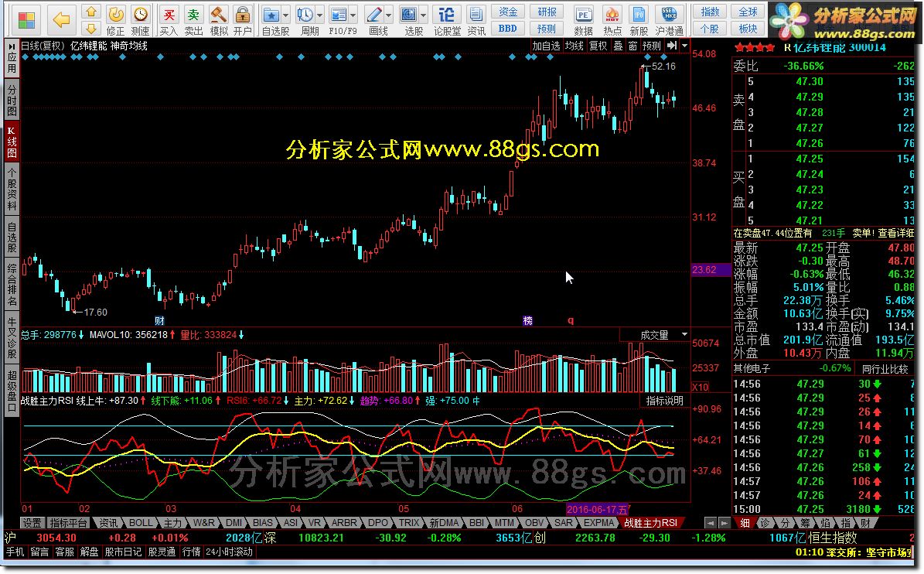Open the 沪港通 SSE-HKE icon
The image size is (924, 574).
[670, 21]
